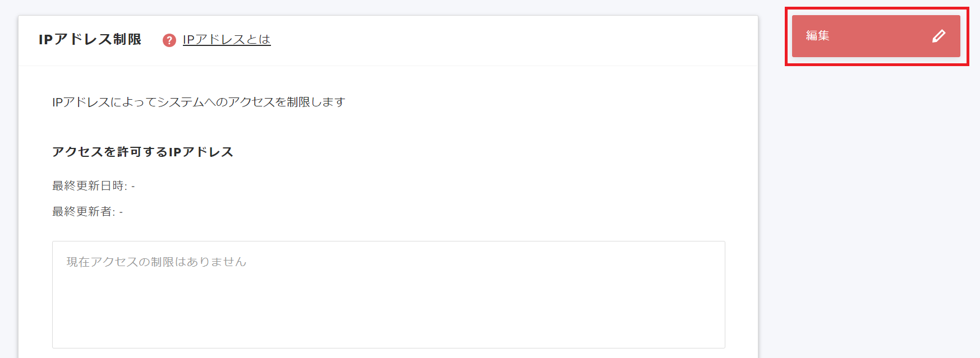Select the question mark beside the heading

169,40
